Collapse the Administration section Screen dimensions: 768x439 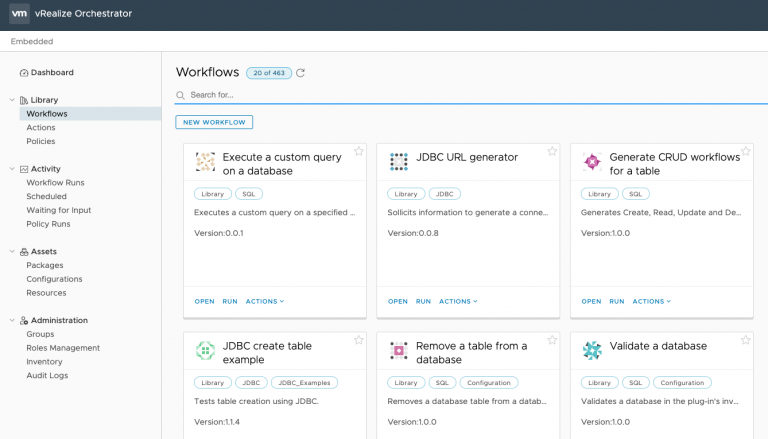click(12, 320)
